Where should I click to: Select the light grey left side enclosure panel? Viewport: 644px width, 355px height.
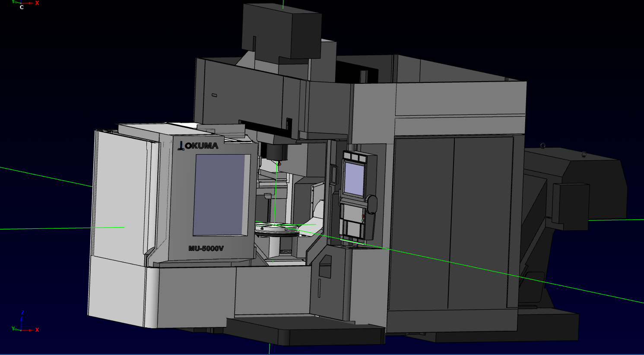120,197
